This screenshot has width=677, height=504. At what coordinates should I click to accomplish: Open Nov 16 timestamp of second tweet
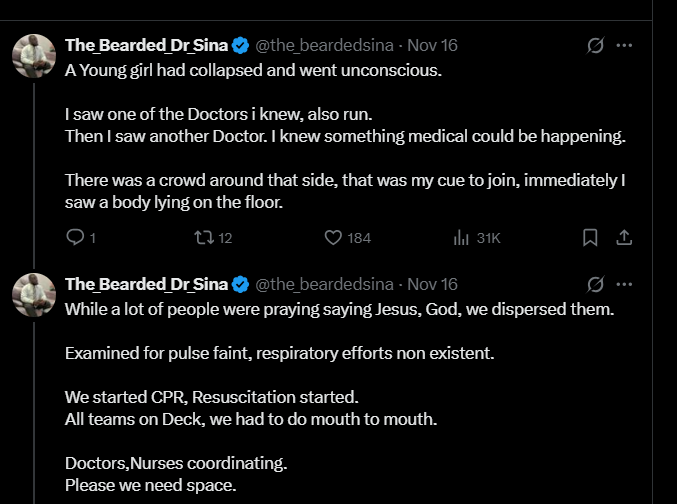click(433, 284)
